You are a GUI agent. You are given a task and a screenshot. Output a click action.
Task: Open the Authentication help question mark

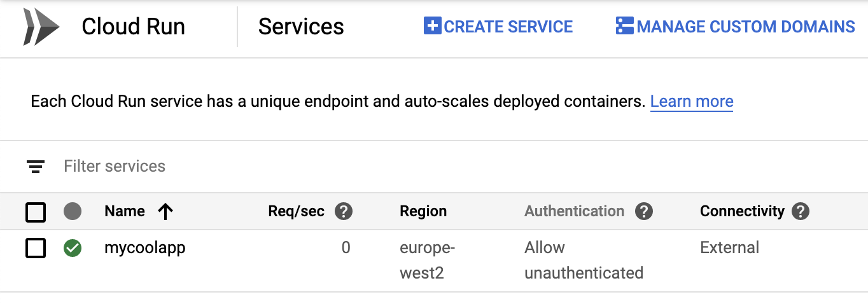tap(644, 211)
